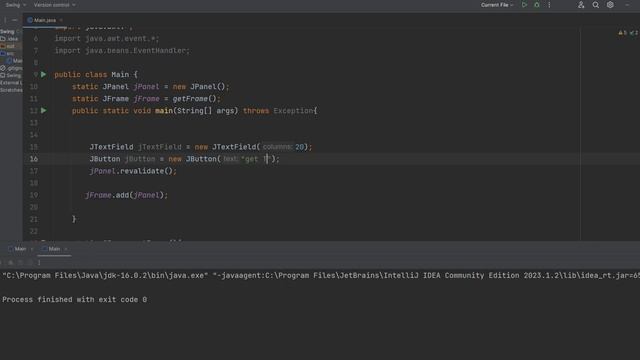The image size is (640, 360).
Task: Close the second Main run tab
Action: click(x=66, y=249)
